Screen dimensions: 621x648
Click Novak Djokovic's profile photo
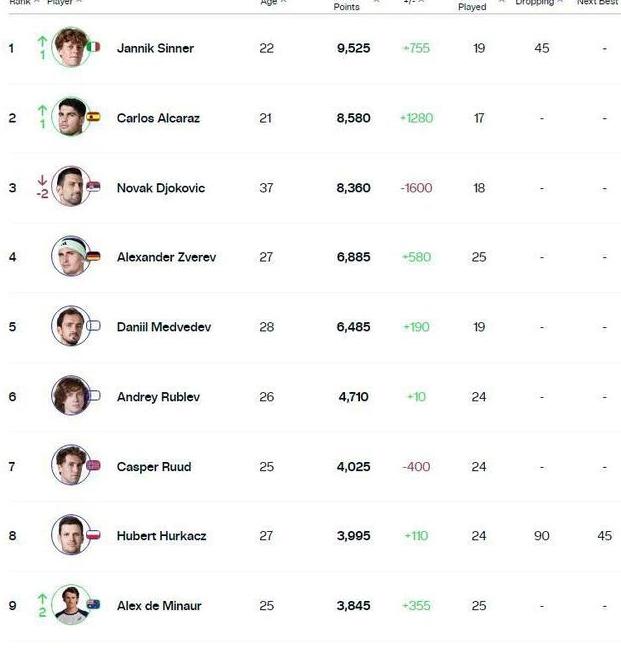(70, 187)
